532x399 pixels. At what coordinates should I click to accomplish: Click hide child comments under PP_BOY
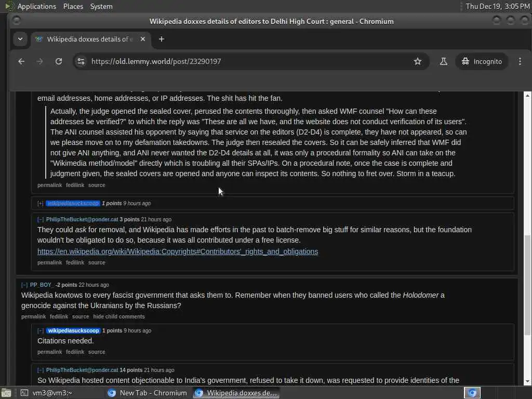pos(119,316)
